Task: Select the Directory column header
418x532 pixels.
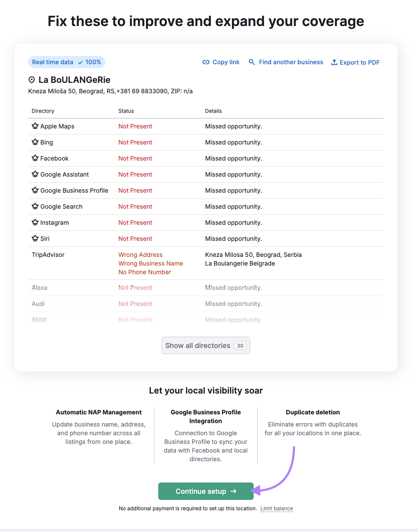Action: tap(42, 111)
